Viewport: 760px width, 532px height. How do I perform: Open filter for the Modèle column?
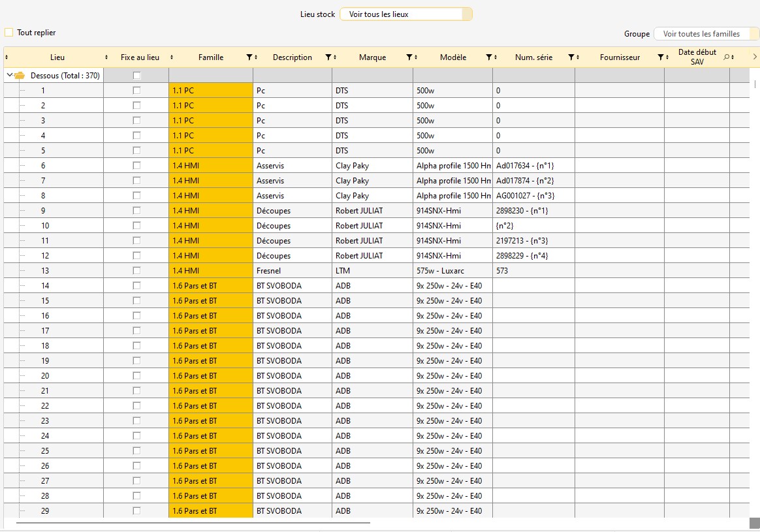coord(488,57)
